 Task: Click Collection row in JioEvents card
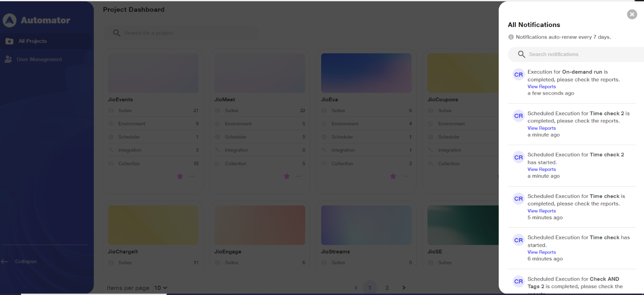[x=153, y=164]
